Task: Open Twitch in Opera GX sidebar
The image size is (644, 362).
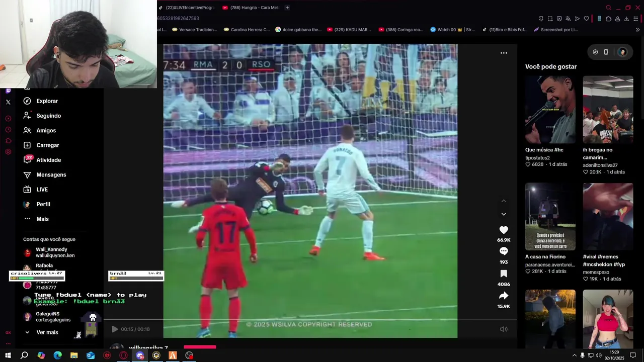Action: coord(8,91)
